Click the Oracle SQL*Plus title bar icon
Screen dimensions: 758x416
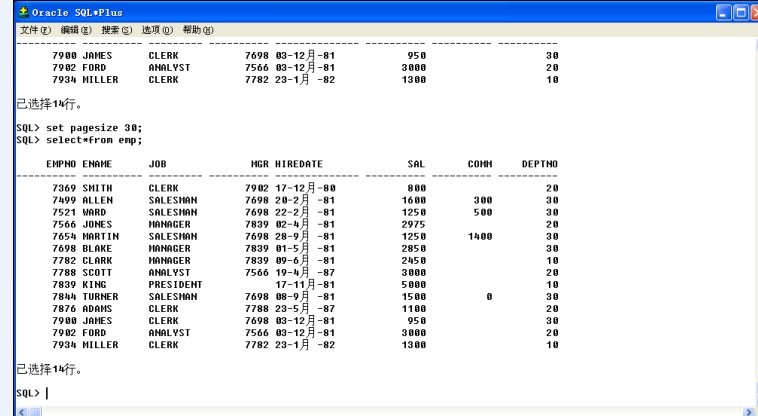(x=23, y=12)
